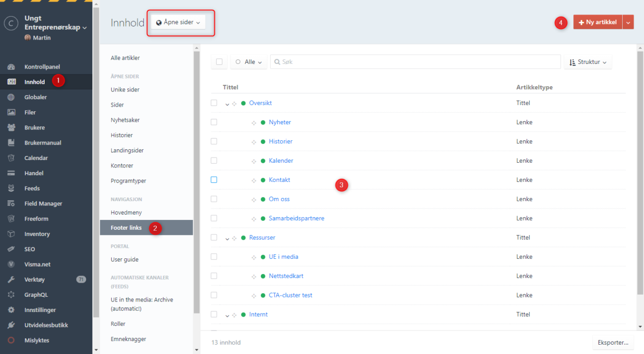Click the move handle beside Nyheter
The image size is (644, 354).
tap(254, 123)
